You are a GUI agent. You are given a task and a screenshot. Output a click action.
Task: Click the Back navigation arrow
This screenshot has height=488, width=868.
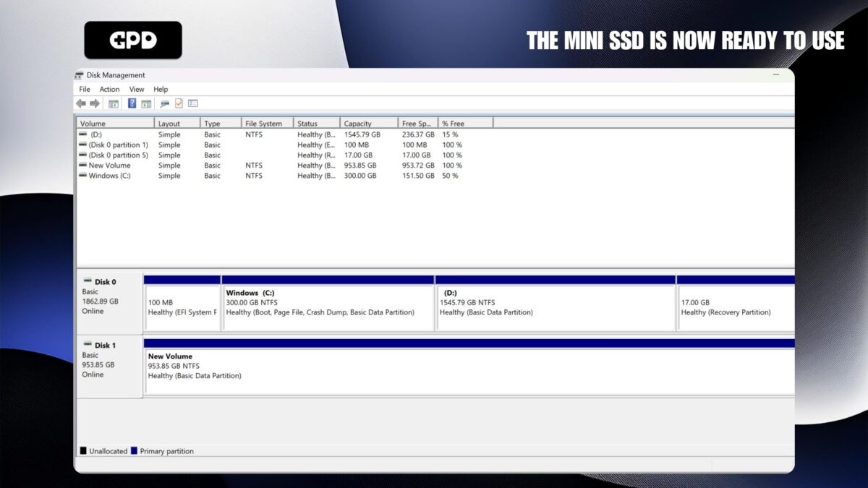(x=81, y=103)
